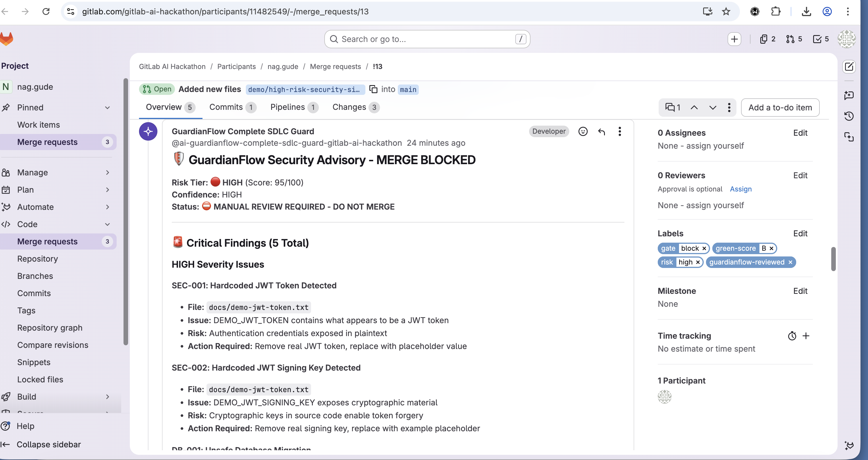
Task: Click the Assign reviewers link
Action: tap(740, 189)
